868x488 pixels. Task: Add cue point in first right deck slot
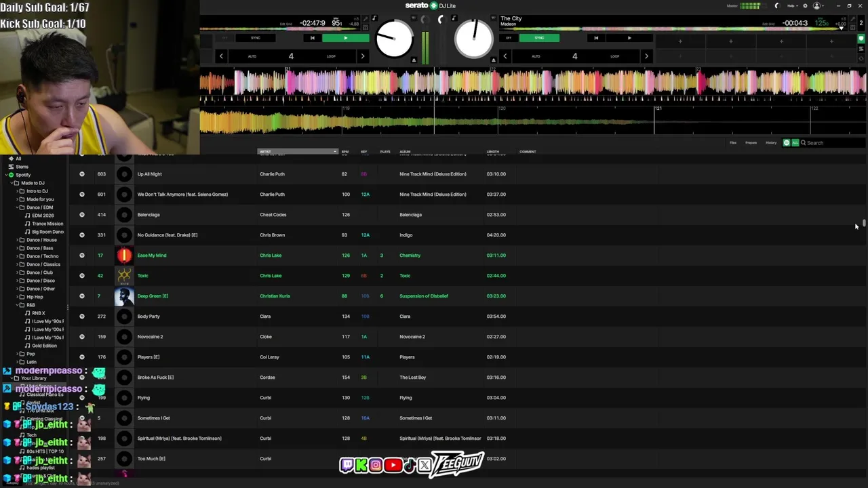(680, 41)
